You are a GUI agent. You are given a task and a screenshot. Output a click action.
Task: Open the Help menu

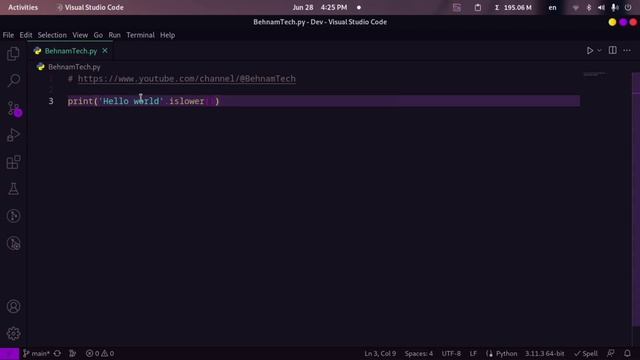tap(167, 35)
